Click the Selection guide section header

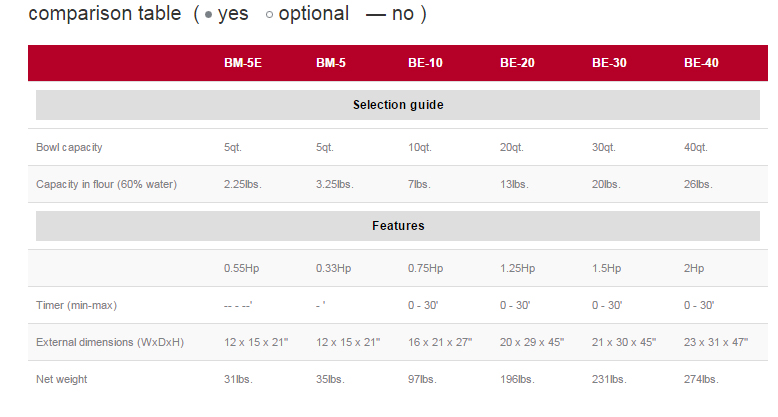pyautogui.click(x=398, y=105)
